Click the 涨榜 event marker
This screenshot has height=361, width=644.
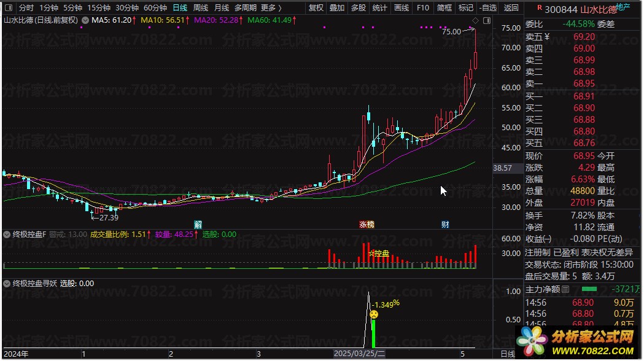[367, 225]
